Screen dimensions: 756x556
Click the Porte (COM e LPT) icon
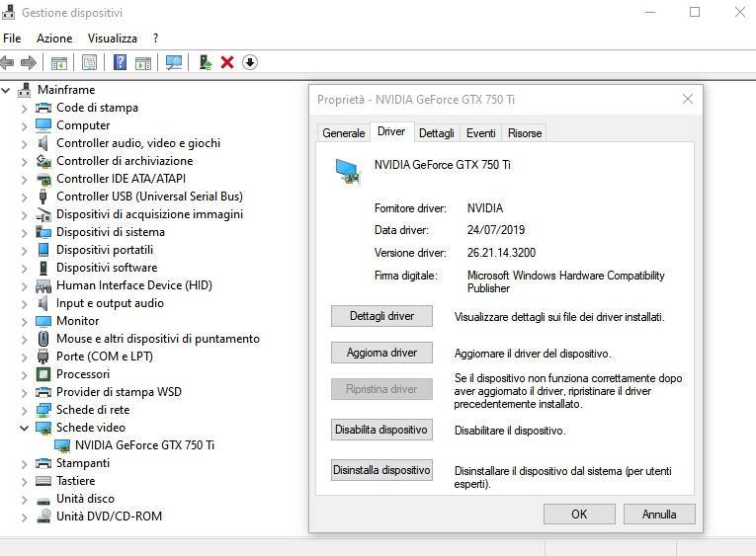point(42,357)
